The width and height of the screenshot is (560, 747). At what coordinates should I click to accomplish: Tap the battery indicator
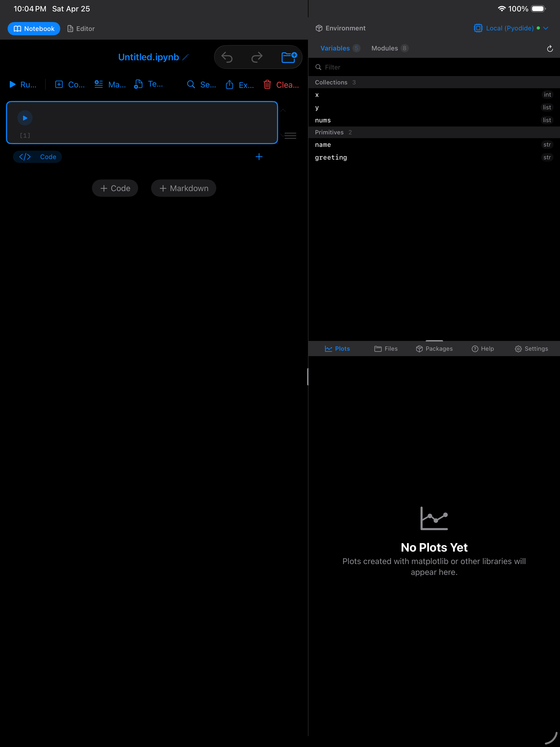point(538,9)
